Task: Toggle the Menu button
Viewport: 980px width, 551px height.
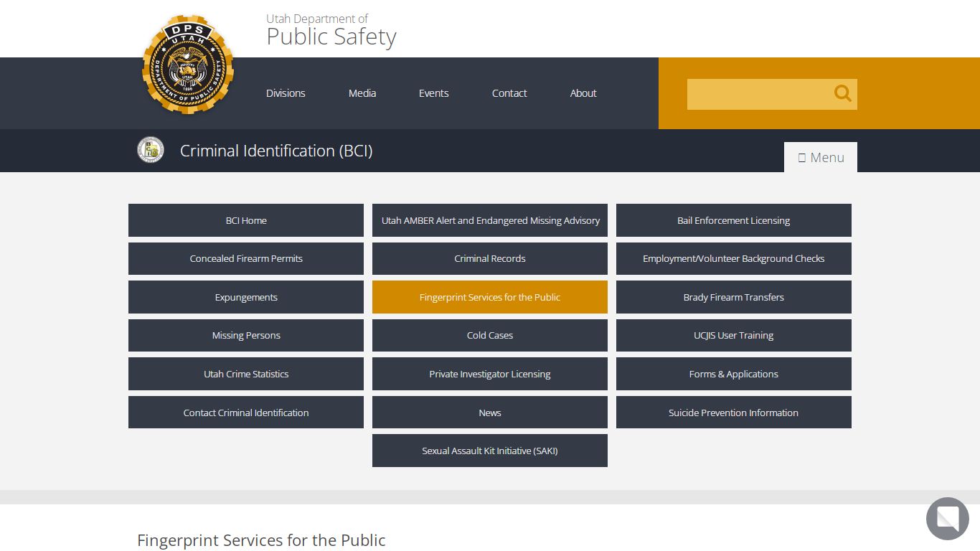Action: point(821,157)
